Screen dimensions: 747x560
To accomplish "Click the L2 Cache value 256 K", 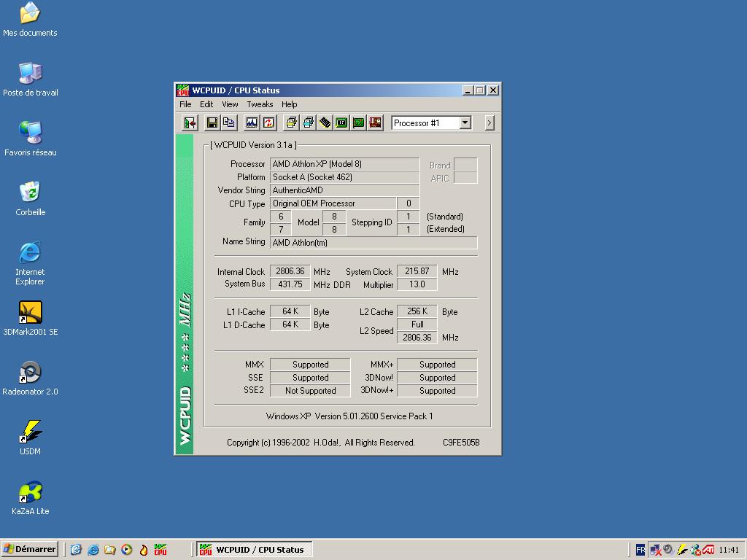I will click(417, 311).
